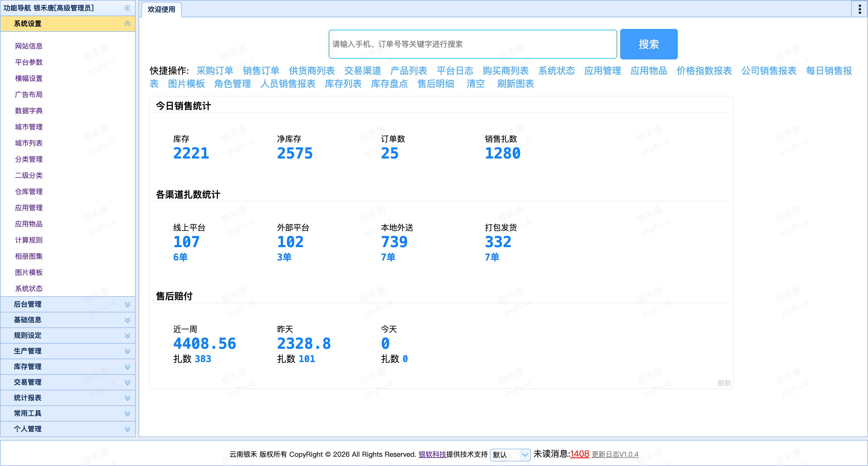The image size is (868, 466).
Task: Open the 1408 unread messages link
Action: (x=579, y=454)
